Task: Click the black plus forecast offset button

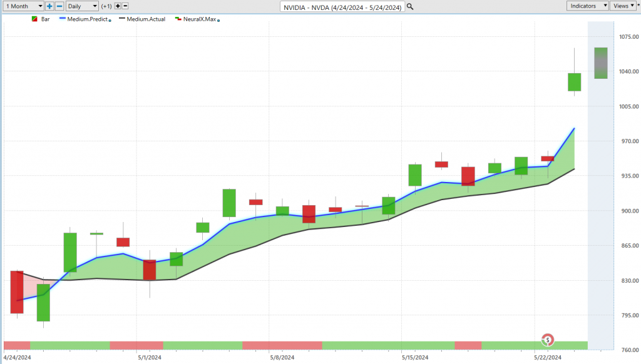Action: point(117,6)
